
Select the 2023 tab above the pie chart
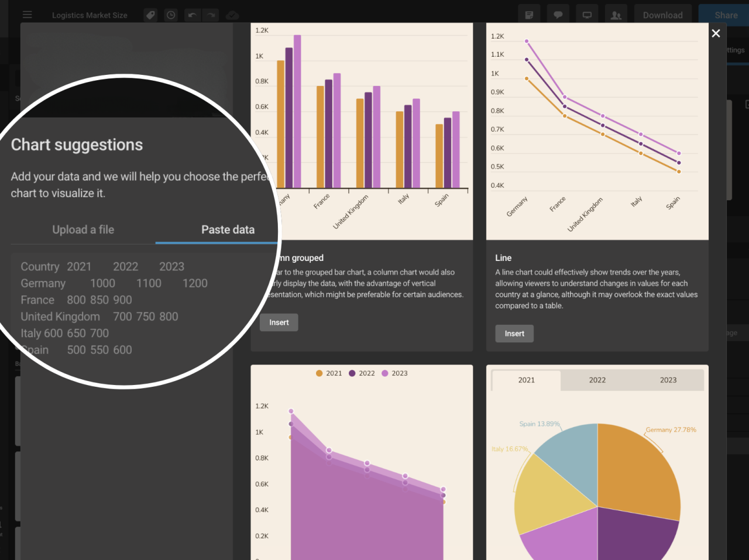[668, 380]
